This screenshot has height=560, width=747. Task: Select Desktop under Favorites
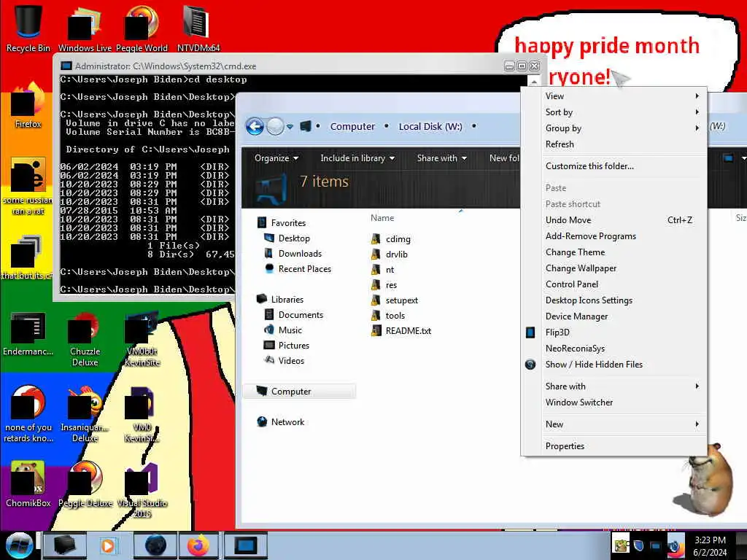click(x=287, y=238)
